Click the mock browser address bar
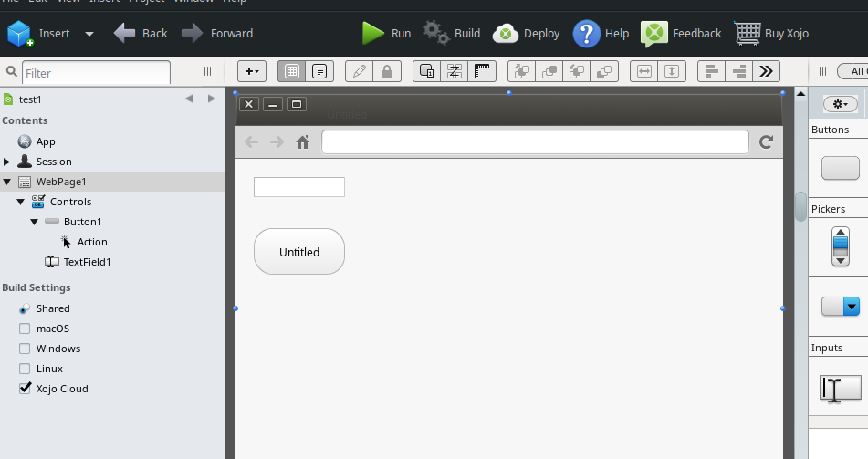This screenshot has width=868, height=459. pyautogui.click(x=535, y=142)
